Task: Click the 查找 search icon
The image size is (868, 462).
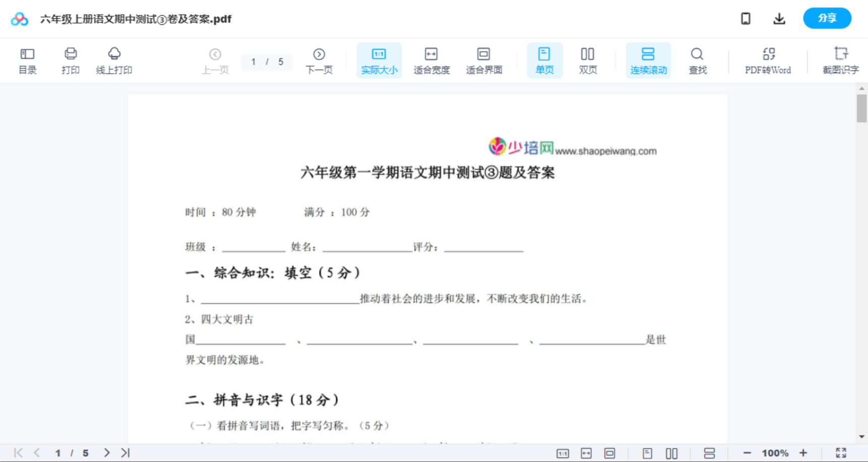Action: (697, 60)
